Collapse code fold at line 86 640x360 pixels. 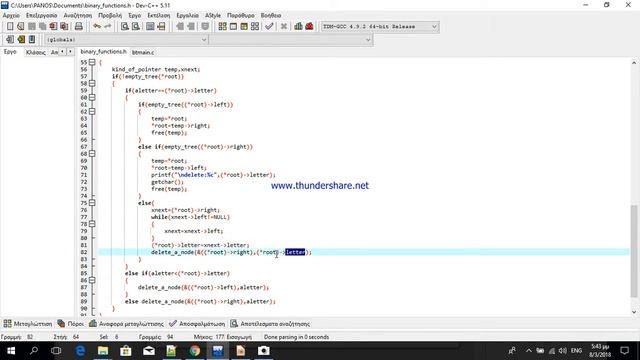(x=92, y=280)
